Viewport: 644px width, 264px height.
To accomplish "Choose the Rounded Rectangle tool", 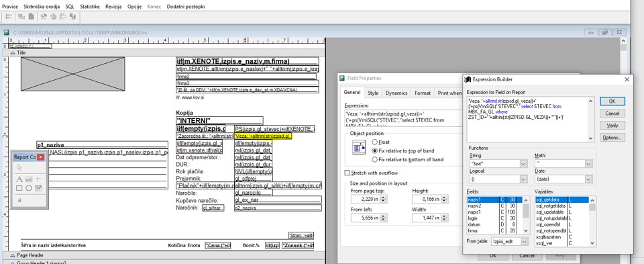I will [29, 188].
